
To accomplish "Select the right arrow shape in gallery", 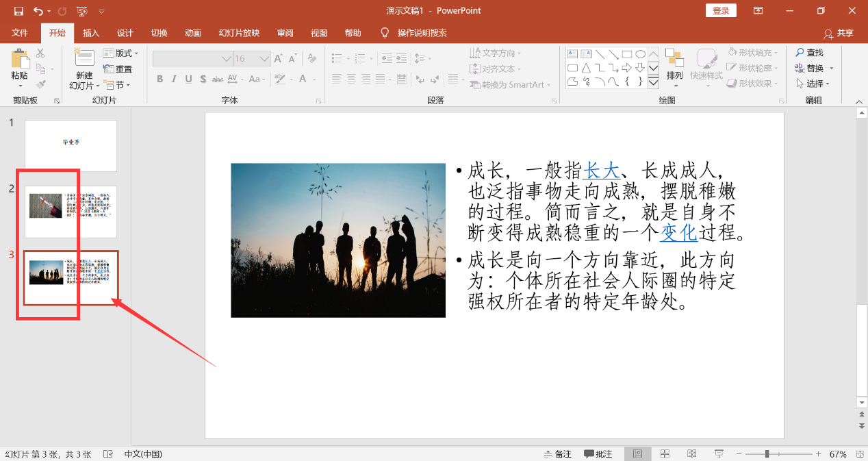I will point(626,68).
